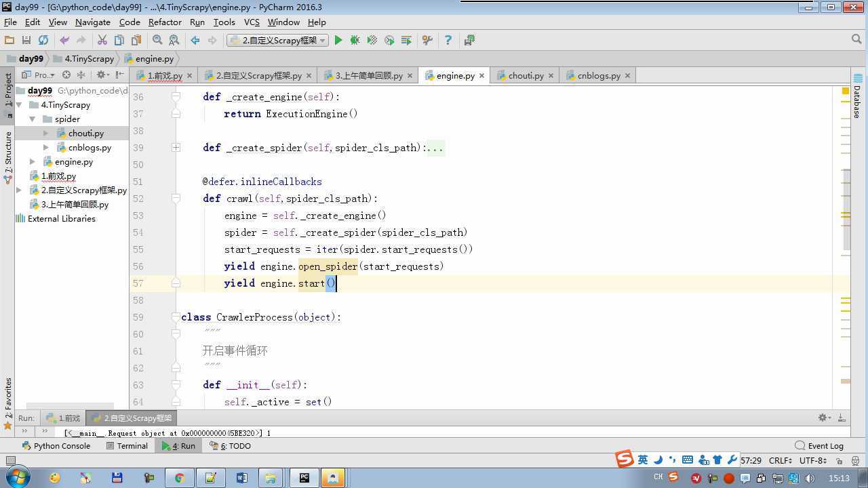Click the editor vertical scrollbar
The width and height of the screenshot is (868, 488).
(x=846, y=210)
